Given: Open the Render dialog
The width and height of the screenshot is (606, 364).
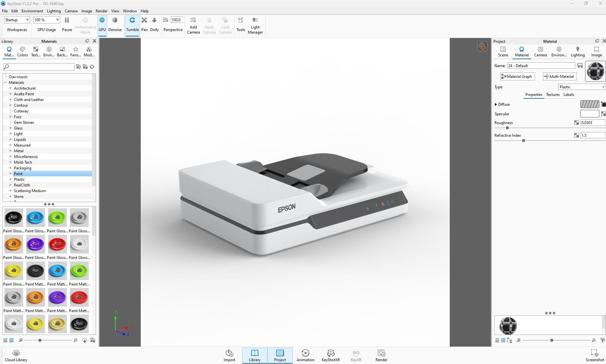Looking at the screenshot, I should pyautogui.click(x=381, y=355).
